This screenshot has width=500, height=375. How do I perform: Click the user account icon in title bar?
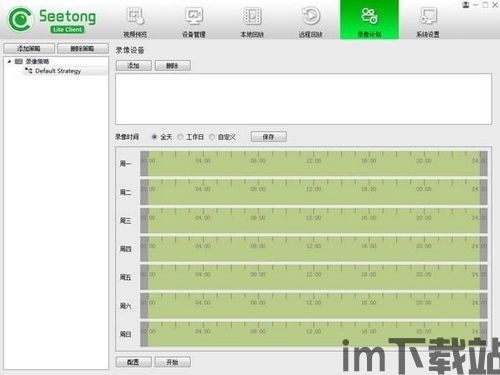click(x=466, y=5)
